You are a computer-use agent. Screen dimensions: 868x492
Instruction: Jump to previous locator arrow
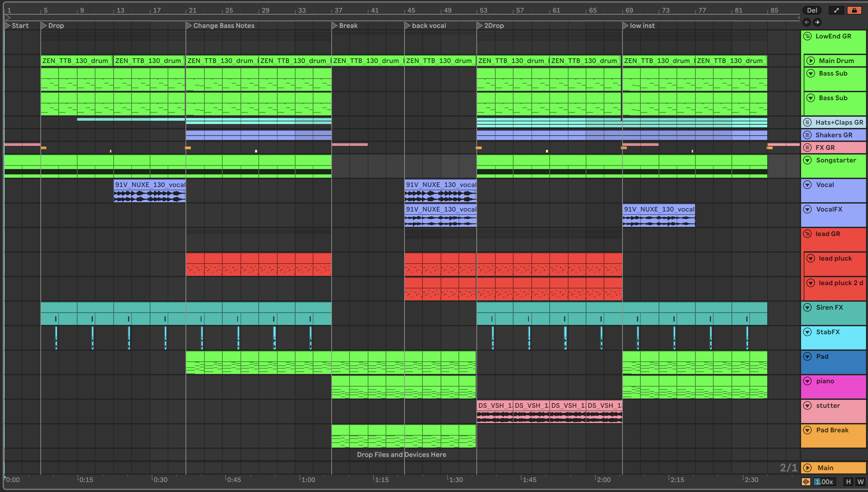[x=807, y=22]
